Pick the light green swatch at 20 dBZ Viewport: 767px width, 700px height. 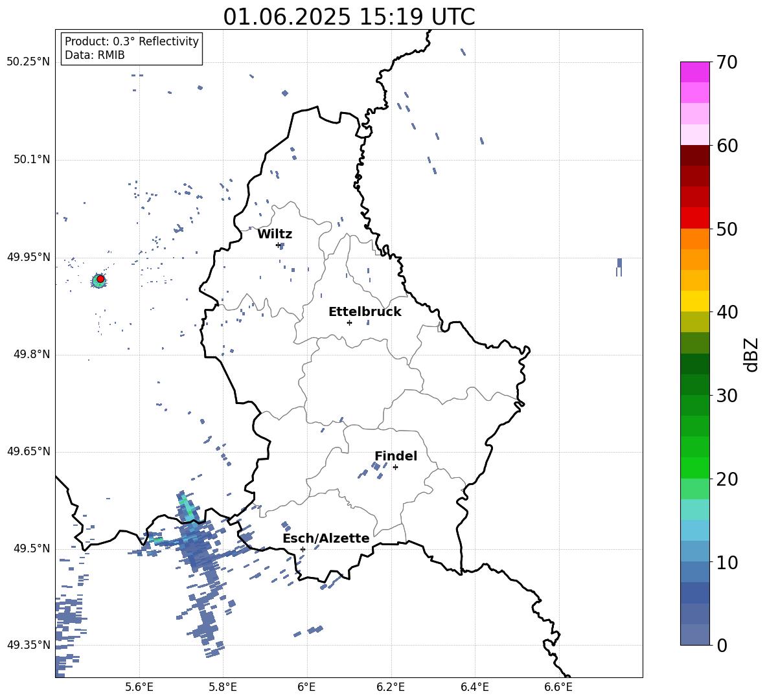tap(695, 488)
